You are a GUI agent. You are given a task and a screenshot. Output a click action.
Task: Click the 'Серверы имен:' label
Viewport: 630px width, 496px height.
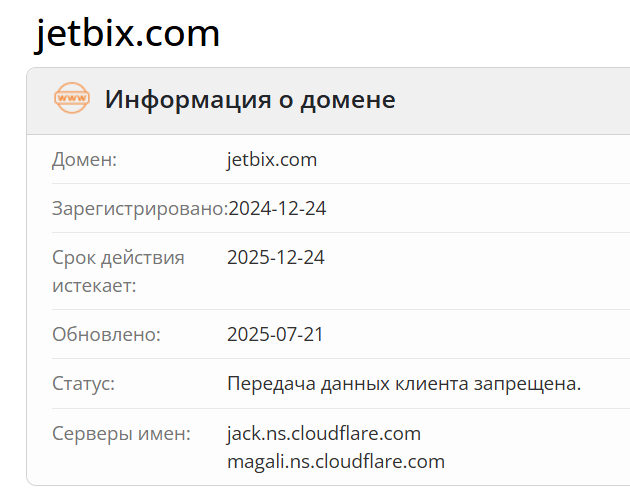point(121,434)
